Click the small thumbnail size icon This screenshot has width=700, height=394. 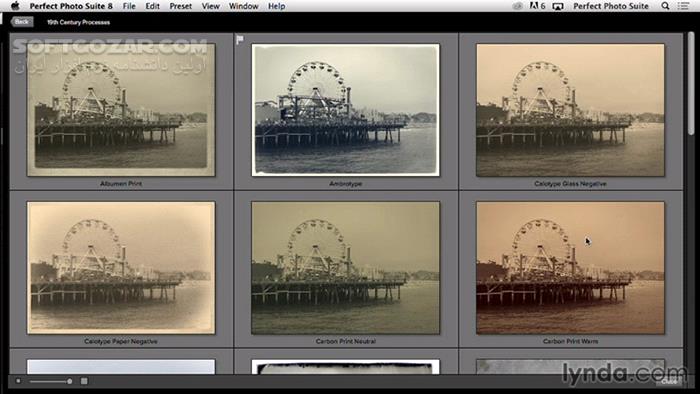pos(18,381)
